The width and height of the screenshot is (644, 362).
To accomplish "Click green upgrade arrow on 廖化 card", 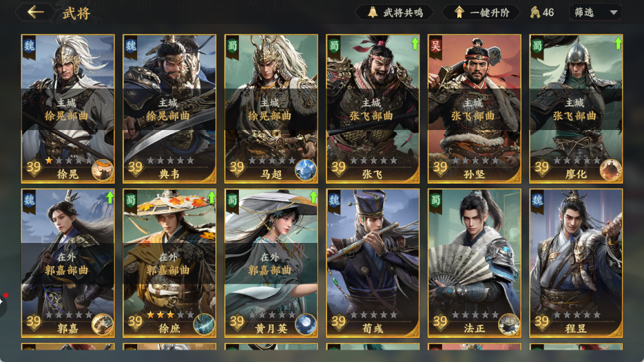I will click(x=618, y=43).
